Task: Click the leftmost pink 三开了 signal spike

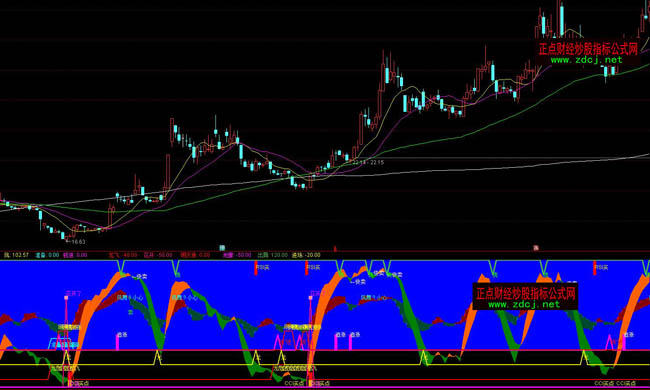Action: [66, 323]
